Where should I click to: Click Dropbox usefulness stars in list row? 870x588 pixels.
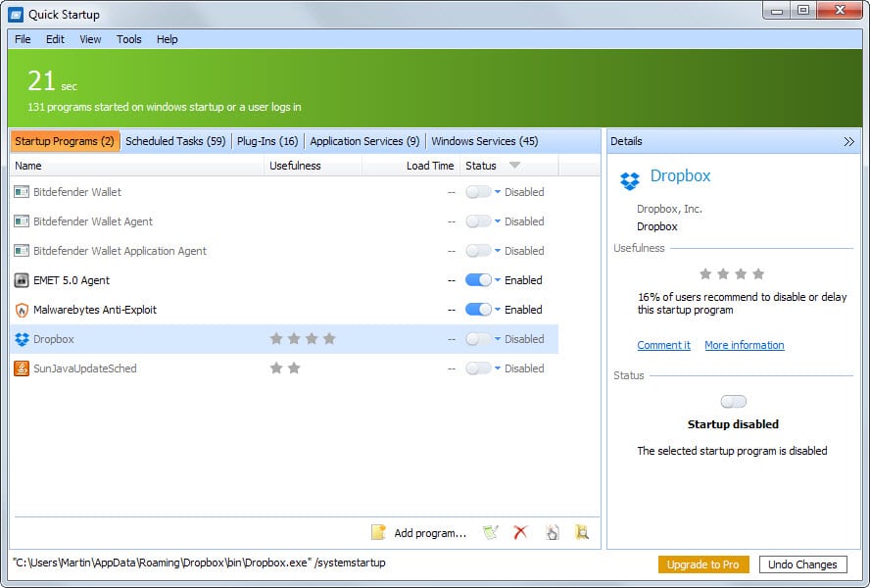coord(303,339)
